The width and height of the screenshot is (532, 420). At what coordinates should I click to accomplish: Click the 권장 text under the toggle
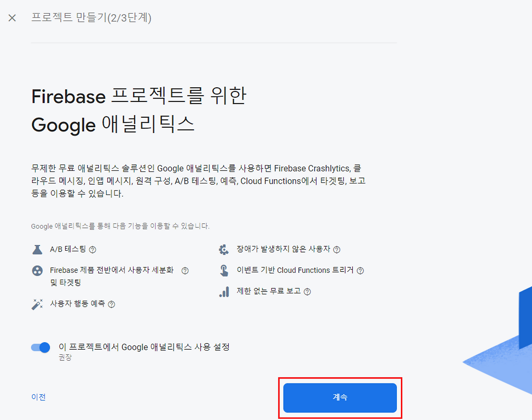pyautogui.click(x=65, y=358)
